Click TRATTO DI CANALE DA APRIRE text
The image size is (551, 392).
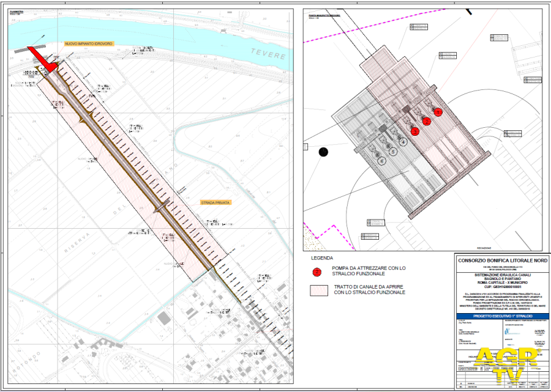coord(369,289)
